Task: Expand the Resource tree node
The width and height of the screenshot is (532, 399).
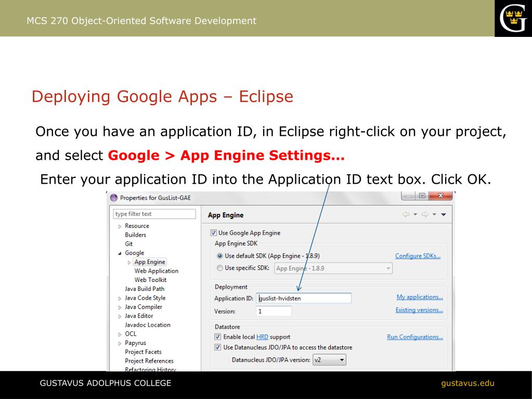Action: coord(120,226)
